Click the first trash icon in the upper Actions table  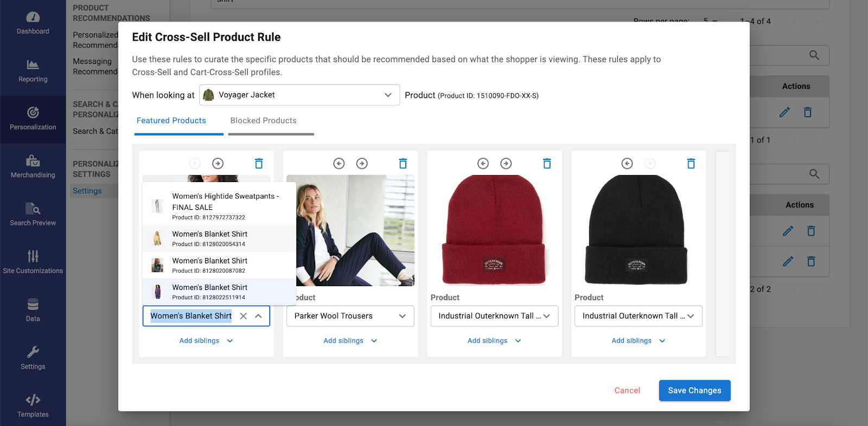808,112
